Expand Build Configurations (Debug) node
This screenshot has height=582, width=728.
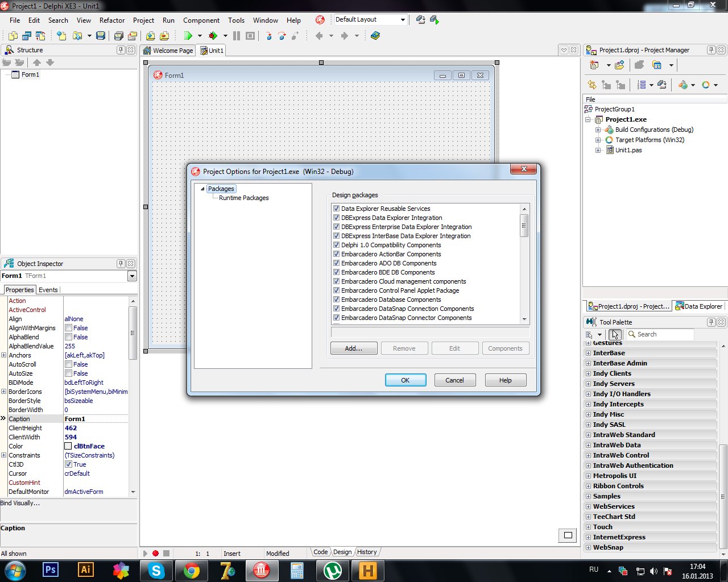[598, 130]
